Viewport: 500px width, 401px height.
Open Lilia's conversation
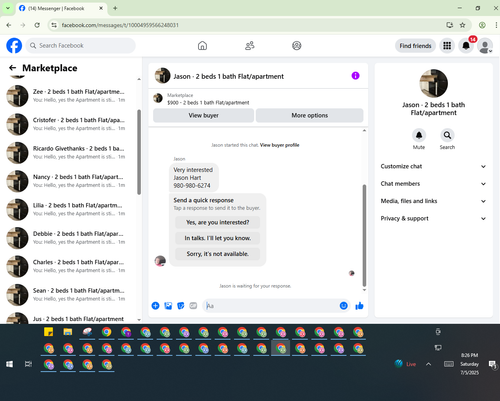[x=68, y=209]
